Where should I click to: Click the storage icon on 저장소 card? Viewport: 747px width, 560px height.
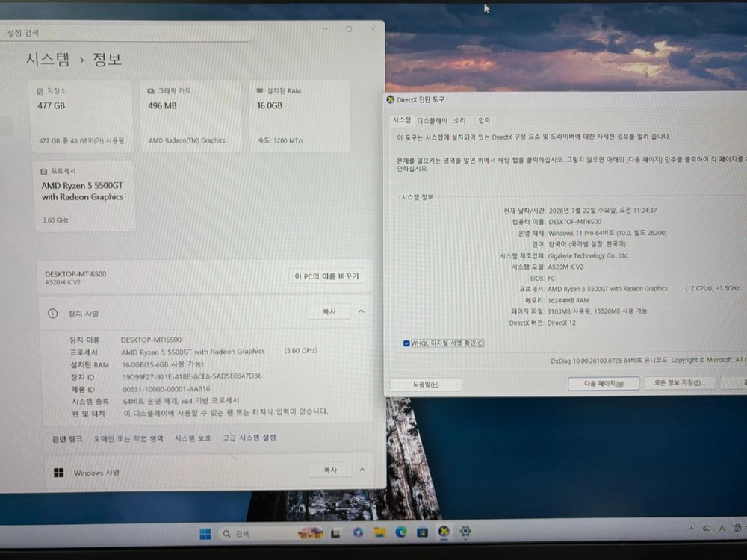coord(40,91)
